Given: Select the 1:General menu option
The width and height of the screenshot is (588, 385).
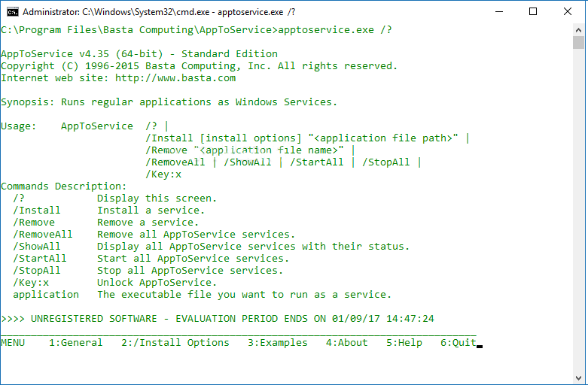Looking at the screenshot, I should point(75,343).
